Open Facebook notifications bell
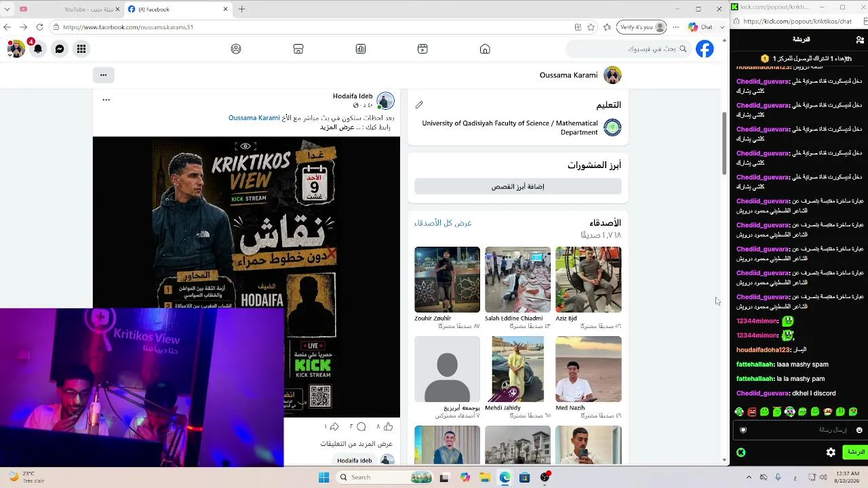The height and width of the screenshot is (488, 868). 38,49
